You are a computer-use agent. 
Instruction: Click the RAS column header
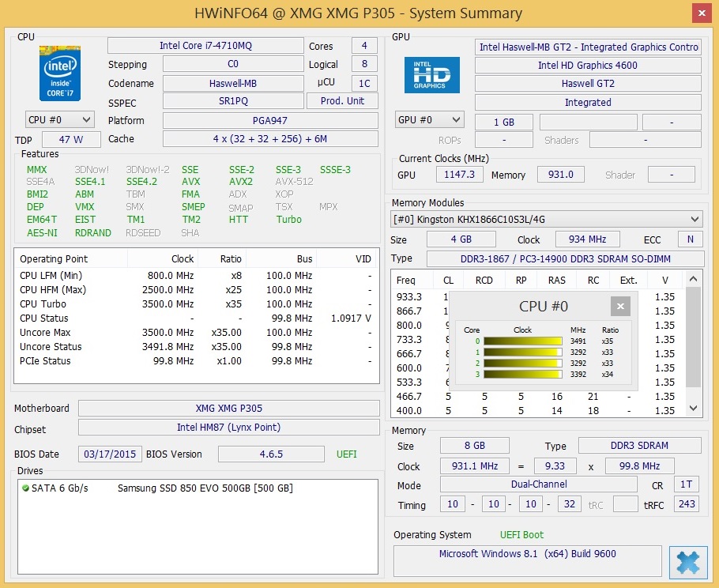[x=557, y=281]
